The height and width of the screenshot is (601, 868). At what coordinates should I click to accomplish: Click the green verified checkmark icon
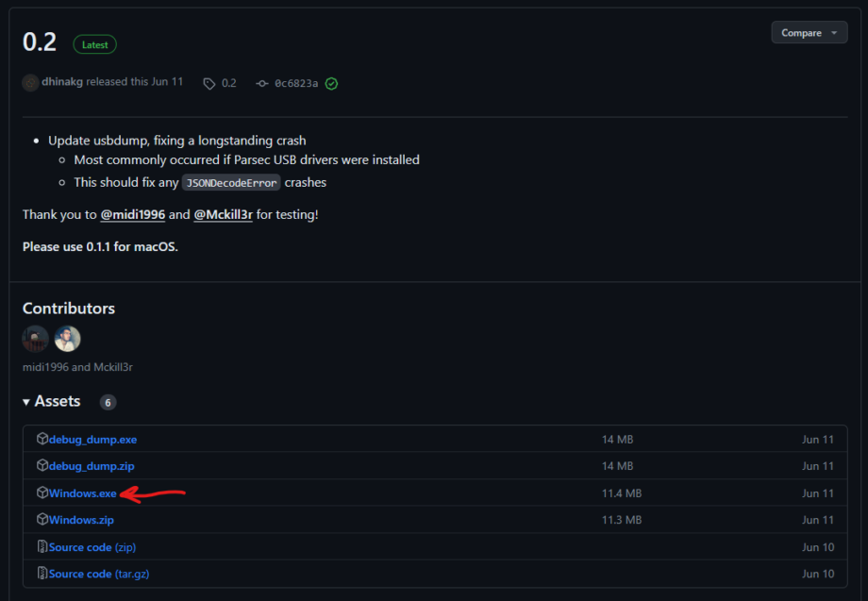pyautogui.click(x=331, y=83)
